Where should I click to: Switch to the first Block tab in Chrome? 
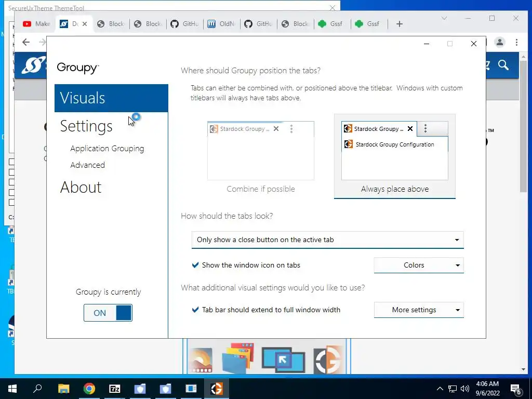coord(111,24)
